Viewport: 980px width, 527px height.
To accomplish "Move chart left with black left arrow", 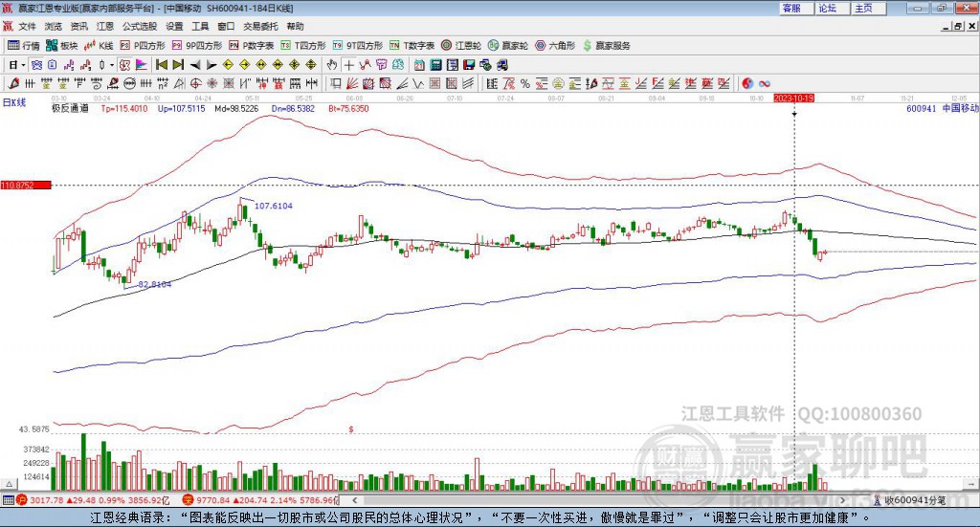I will (195, 65).
